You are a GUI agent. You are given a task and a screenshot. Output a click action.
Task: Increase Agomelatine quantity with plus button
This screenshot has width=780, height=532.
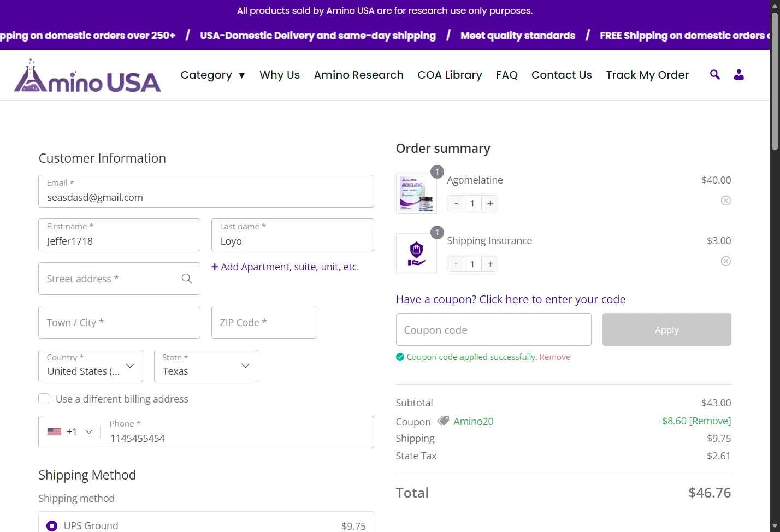point(490,203)
